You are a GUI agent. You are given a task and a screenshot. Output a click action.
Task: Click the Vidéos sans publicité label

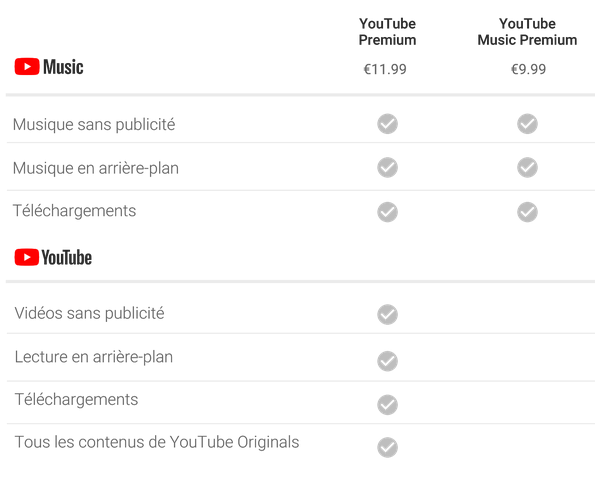tap(90, 314)
